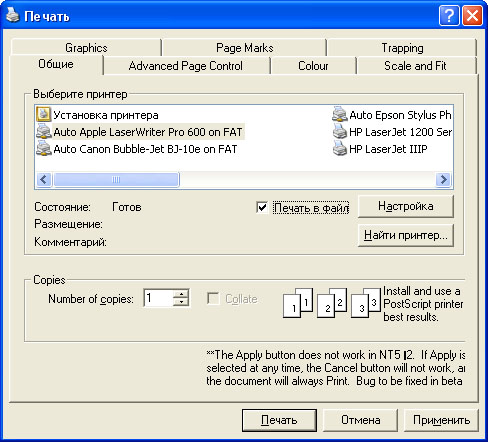The height and width of the screenshot is (442, 488).
Task: Click the Установка принтера add-printer icon
Action: coord(43,114)
